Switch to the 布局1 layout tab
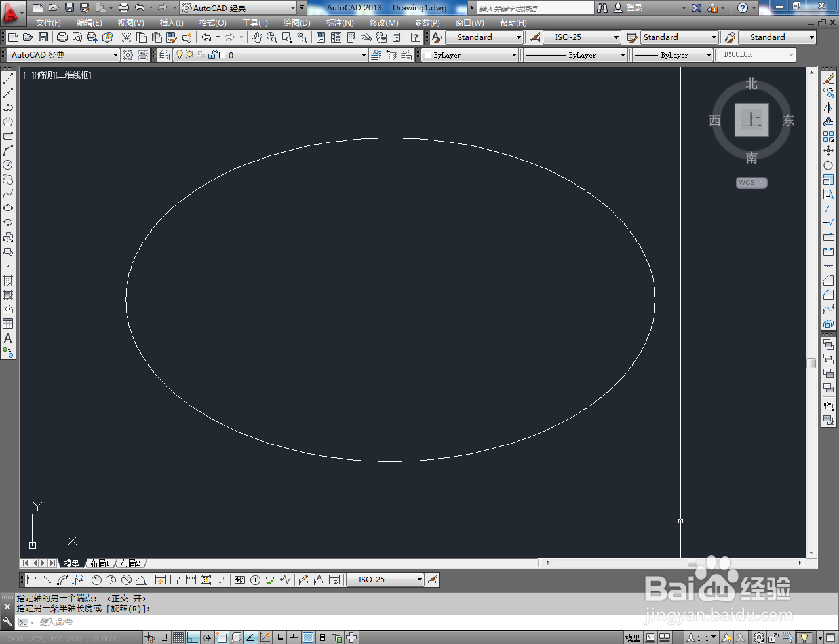839x644 pixels. pos(100,563)
